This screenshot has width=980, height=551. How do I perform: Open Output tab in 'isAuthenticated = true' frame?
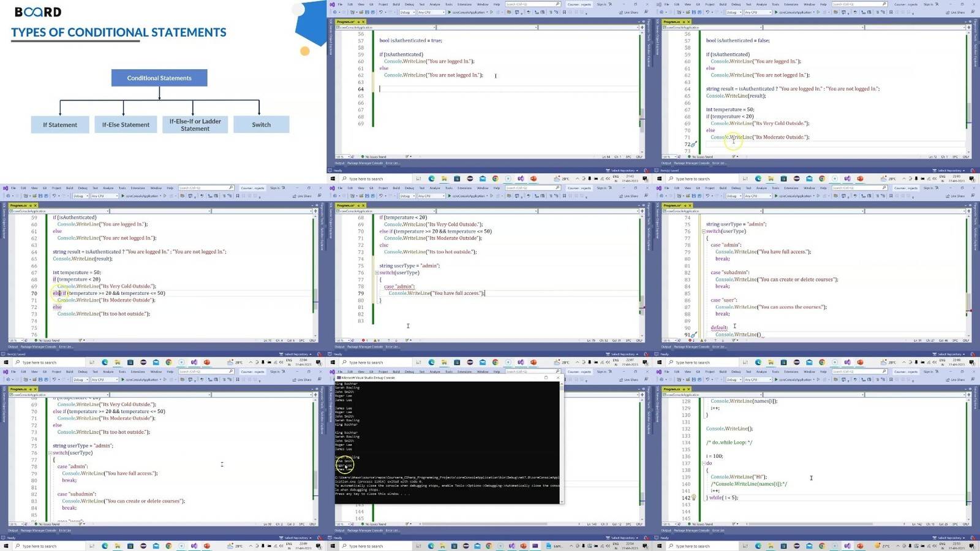[x=339, y=163]
